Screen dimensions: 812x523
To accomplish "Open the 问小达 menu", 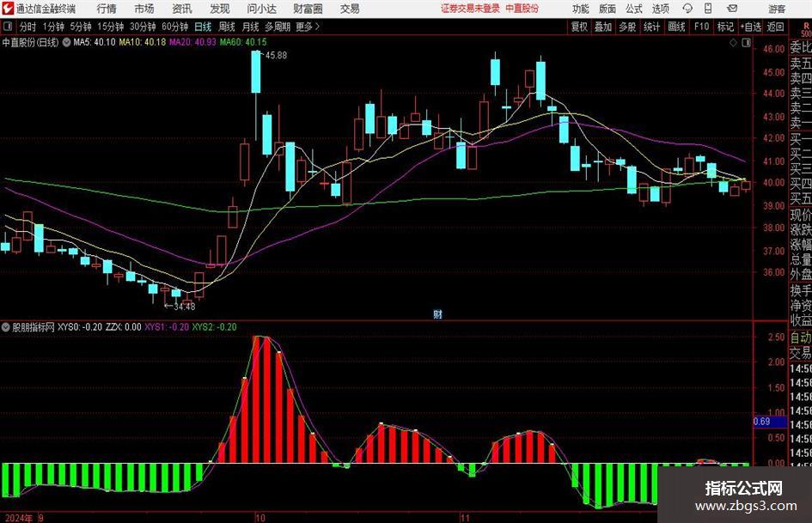I will click(261, 9).
